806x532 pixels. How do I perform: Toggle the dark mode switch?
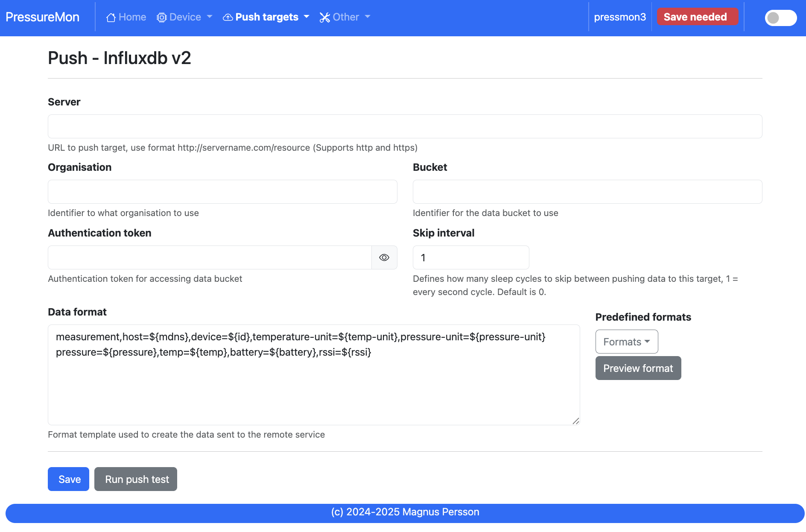[x=781, y=18]
